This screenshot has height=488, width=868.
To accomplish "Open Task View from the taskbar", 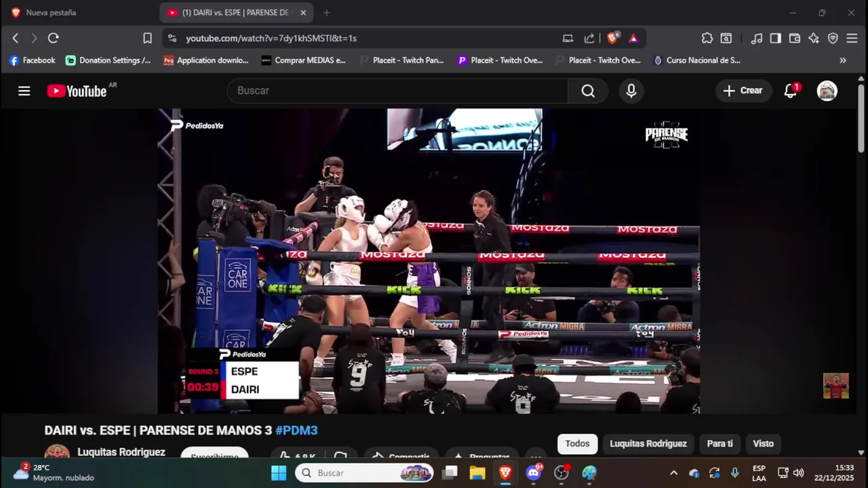I will click(x=450, y=473).
